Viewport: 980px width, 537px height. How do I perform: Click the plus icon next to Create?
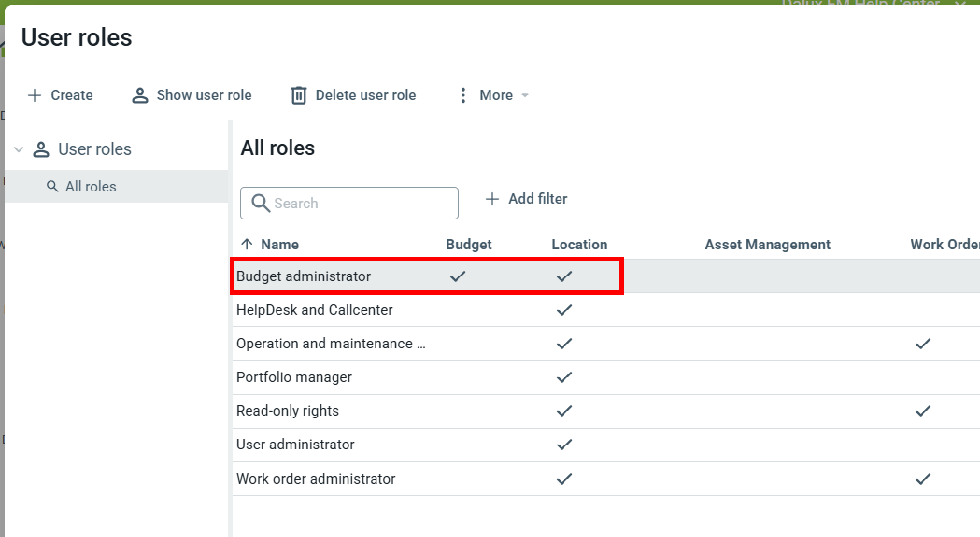point(35,95)
